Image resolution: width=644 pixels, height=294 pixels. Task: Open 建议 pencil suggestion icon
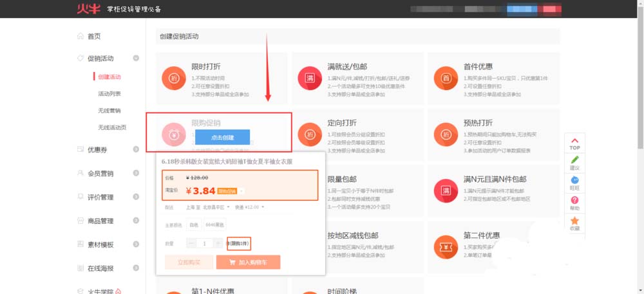pos(574,160)
